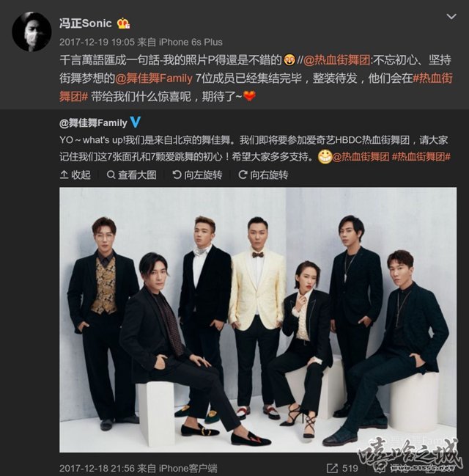Open the 2017-12-19 19:05 timestamp link
This screenshot has height=476, width=469.
(x=97, y=42)
